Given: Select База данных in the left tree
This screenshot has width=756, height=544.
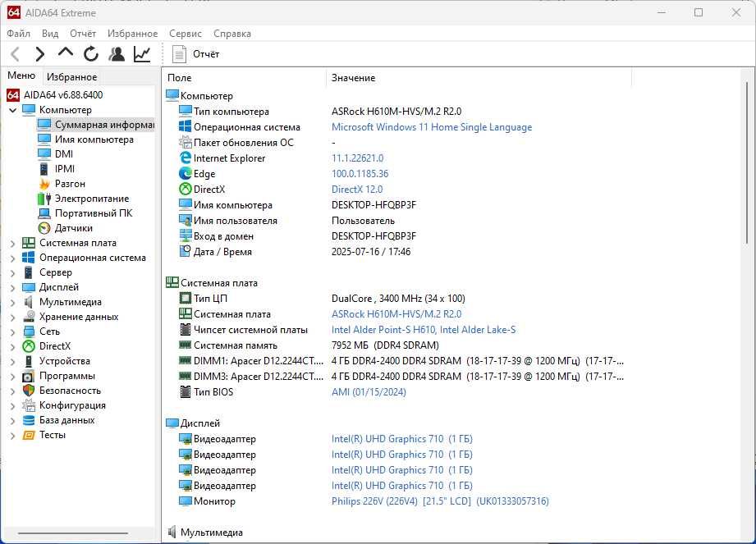Looking at the screenshot, I should [67, 420].
